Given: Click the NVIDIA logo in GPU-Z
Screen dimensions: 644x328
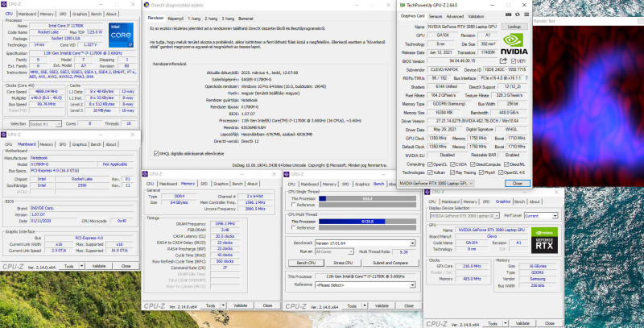Looking at the screenshot, I should coord(514,44).
